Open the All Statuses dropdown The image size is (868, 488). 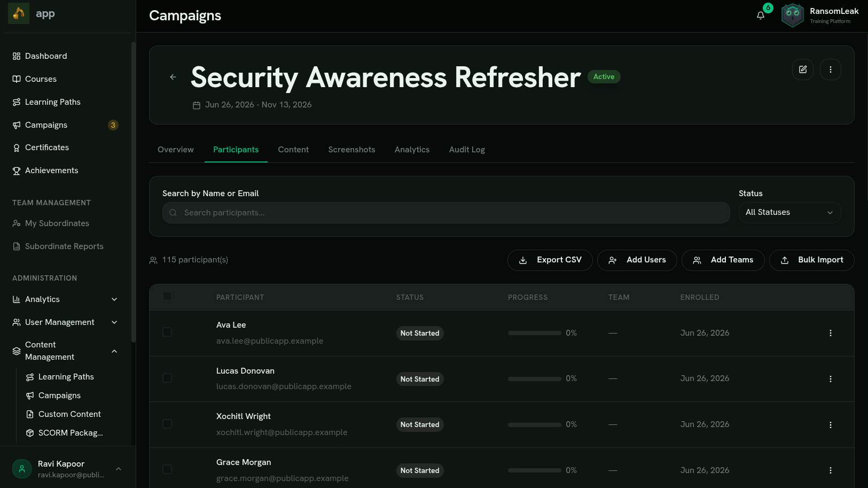789,212
